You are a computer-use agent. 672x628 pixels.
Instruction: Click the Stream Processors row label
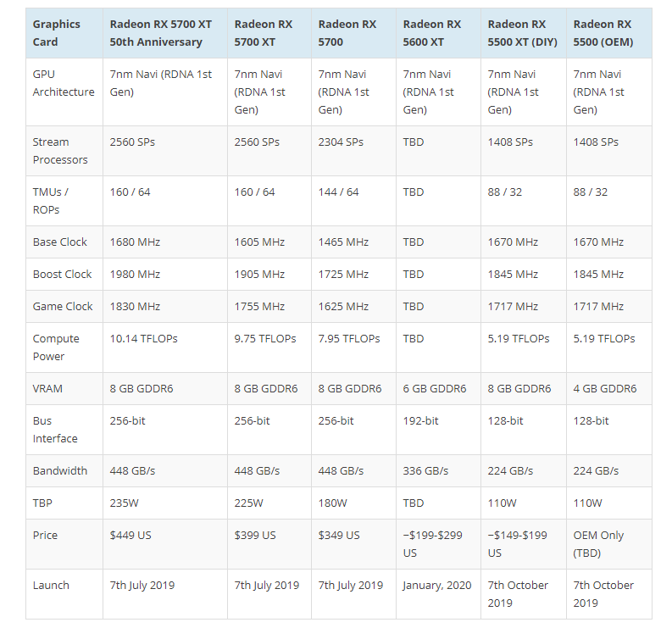(64, 151)
